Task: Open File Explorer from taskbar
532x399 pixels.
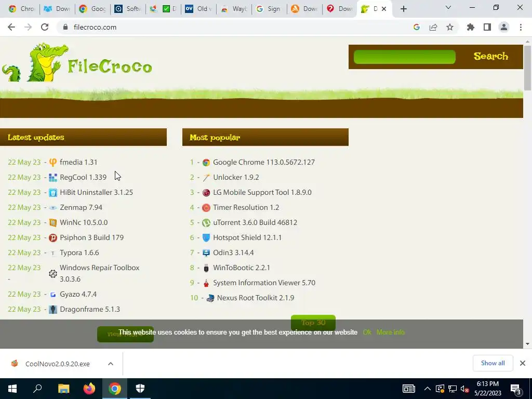Action: coord(63,389)
